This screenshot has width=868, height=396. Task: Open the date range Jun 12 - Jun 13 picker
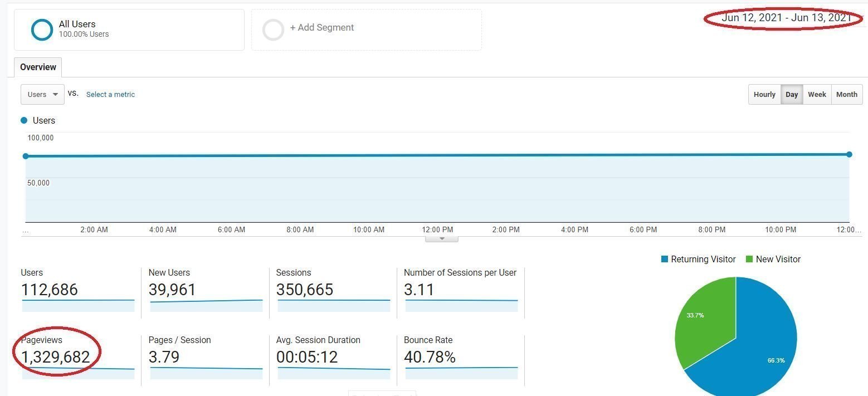pyautogui.click(x=786, y=18)
